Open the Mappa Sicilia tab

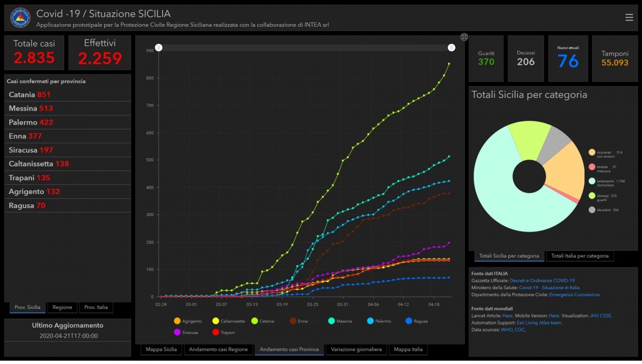(x=162, y=350)
